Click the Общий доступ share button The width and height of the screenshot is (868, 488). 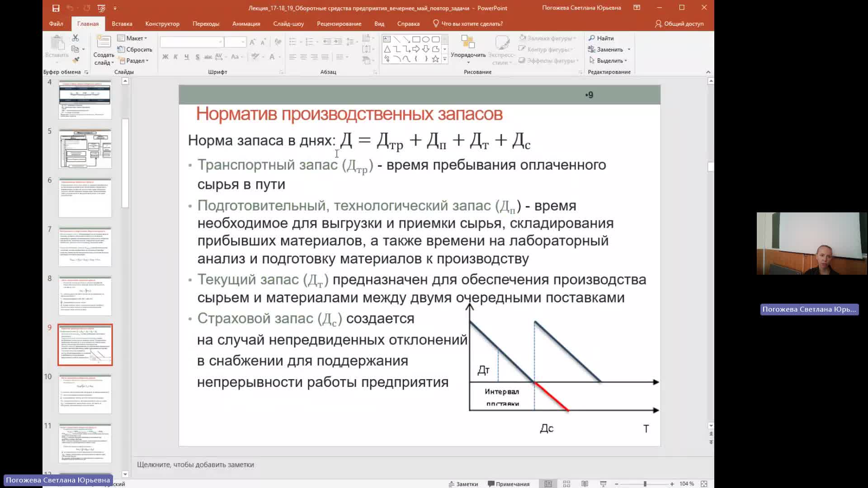(x=679, y=23)
